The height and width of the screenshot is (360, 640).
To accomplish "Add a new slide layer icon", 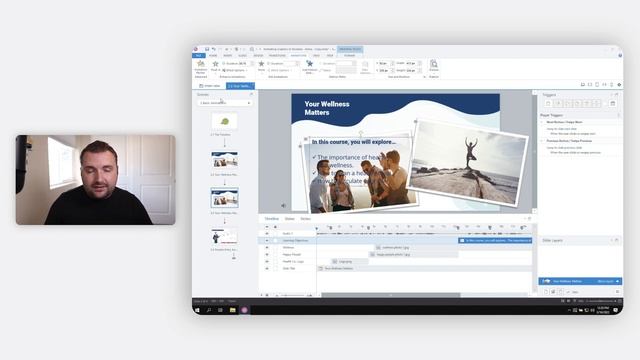I will point(546,292).
